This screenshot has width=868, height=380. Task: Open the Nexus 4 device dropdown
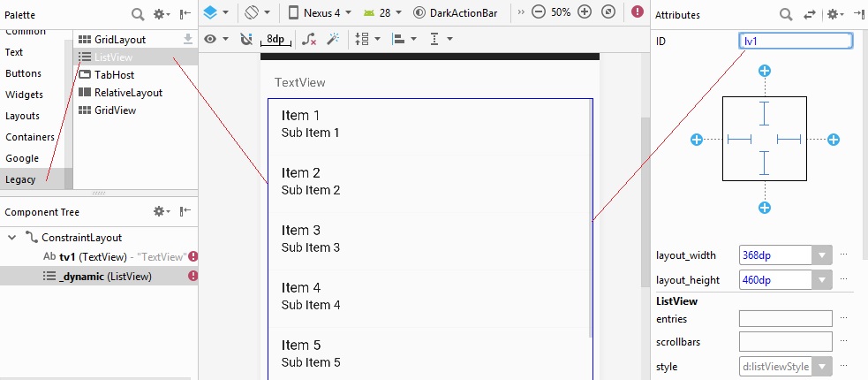[320, 13]
